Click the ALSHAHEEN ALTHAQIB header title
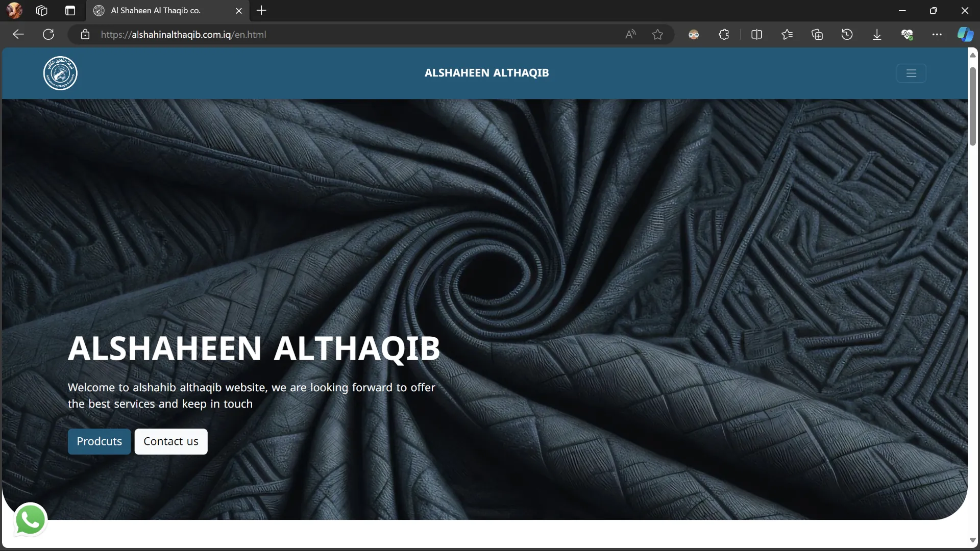Viewport: 980px width, 551px height. [x=486, y=73]
